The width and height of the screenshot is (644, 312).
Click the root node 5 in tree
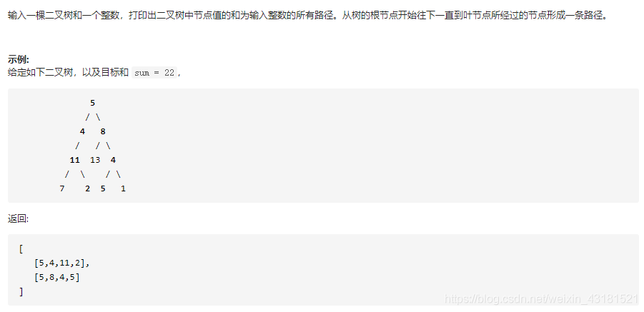(92, 103)
